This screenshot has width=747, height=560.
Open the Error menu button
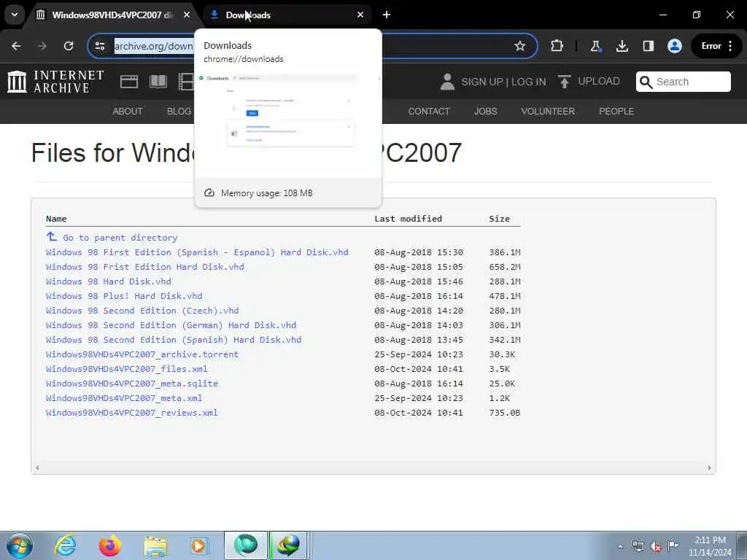716,46
